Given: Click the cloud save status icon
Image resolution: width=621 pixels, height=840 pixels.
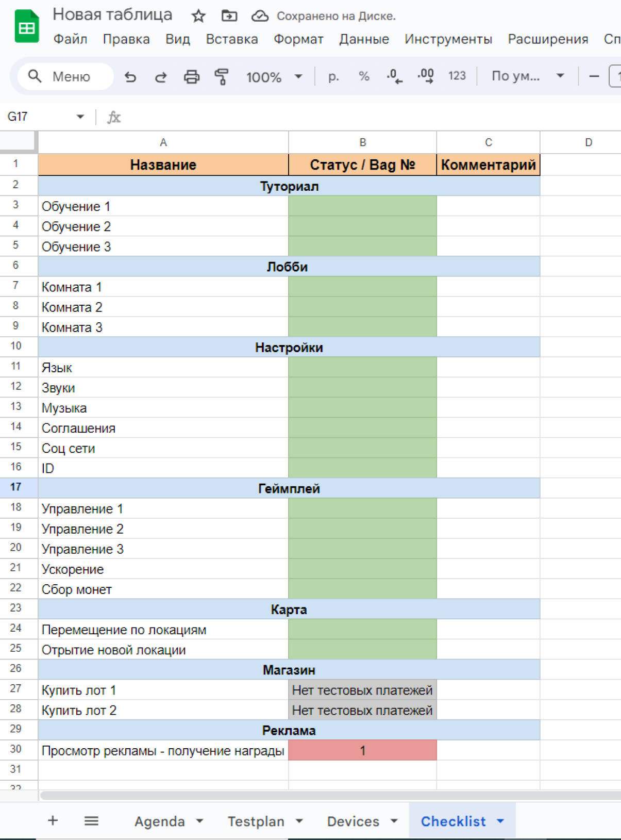Looking at the screenshot, I should point(260,16).
